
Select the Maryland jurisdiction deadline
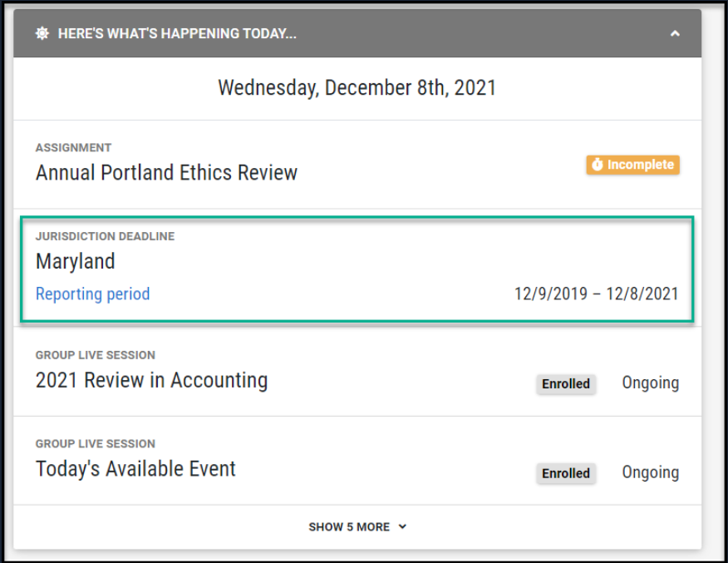(76, 261)
